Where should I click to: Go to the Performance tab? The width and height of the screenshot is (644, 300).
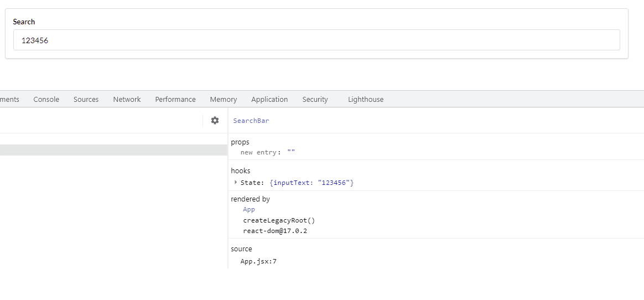coord(175,99)
